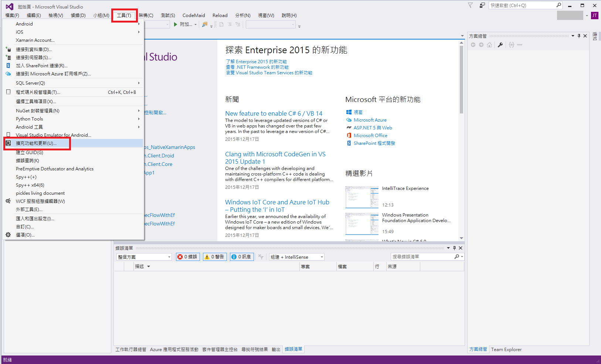
Task: Click the 程式碼片段管理員 checkbox icon
Action: coord(8,92)
